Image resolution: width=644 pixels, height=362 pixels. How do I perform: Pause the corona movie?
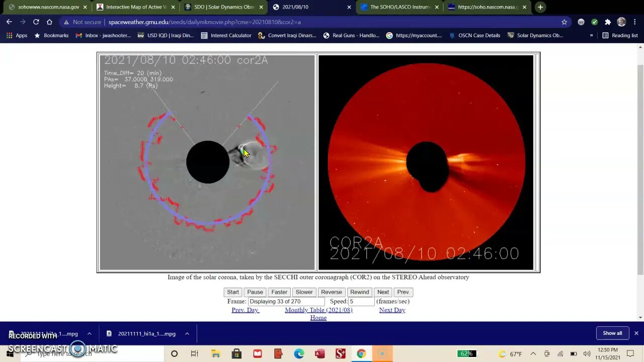tap(255, 292)
